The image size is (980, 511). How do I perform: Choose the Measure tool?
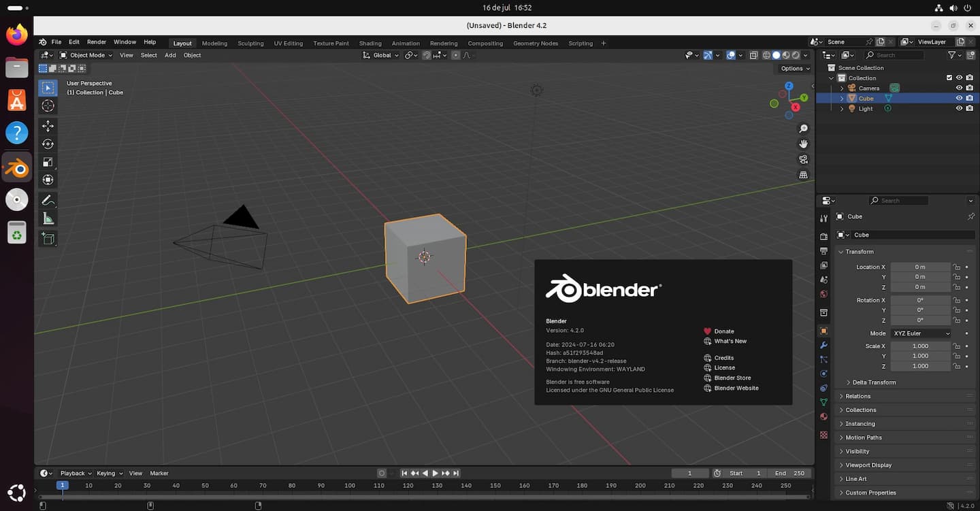(48, 218)
